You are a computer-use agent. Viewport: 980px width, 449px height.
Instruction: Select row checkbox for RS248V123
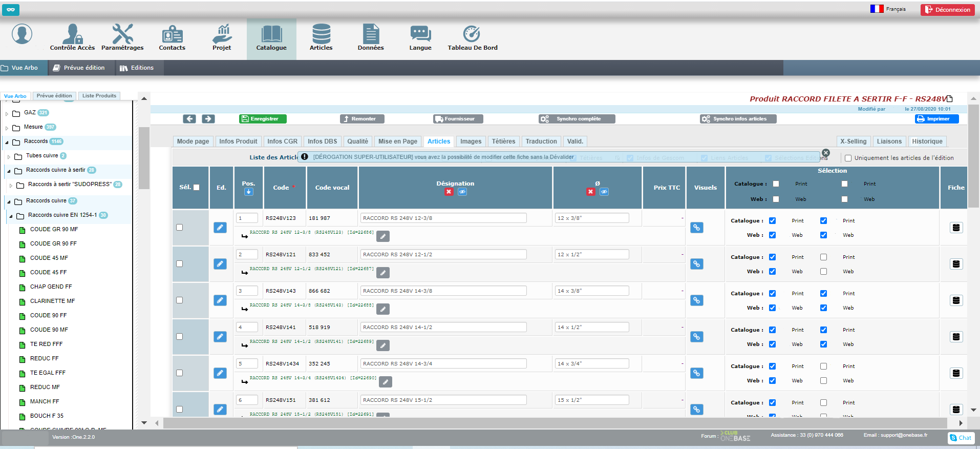(x=180, y=228)
